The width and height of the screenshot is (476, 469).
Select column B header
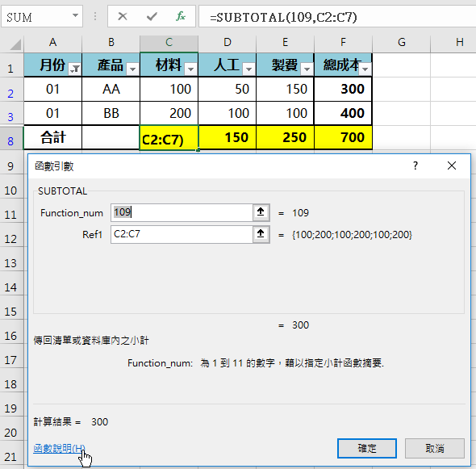click(111, 42)
